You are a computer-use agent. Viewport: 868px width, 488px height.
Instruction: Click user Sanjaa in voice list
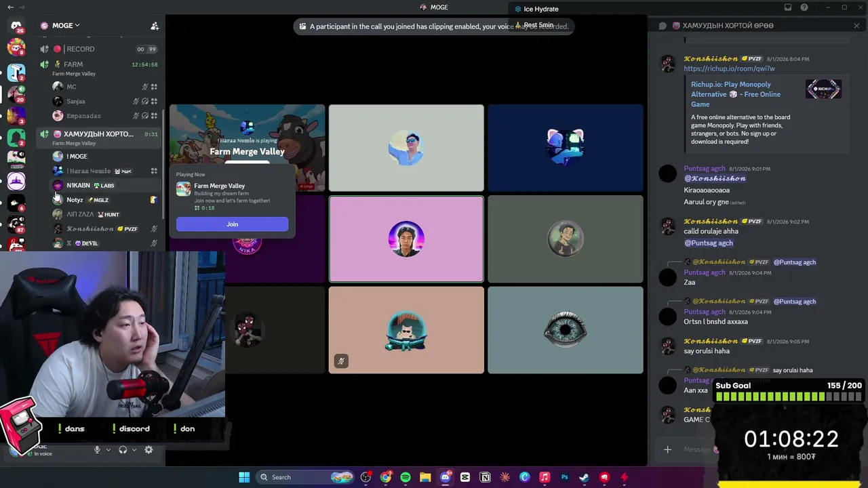(105, 101)
